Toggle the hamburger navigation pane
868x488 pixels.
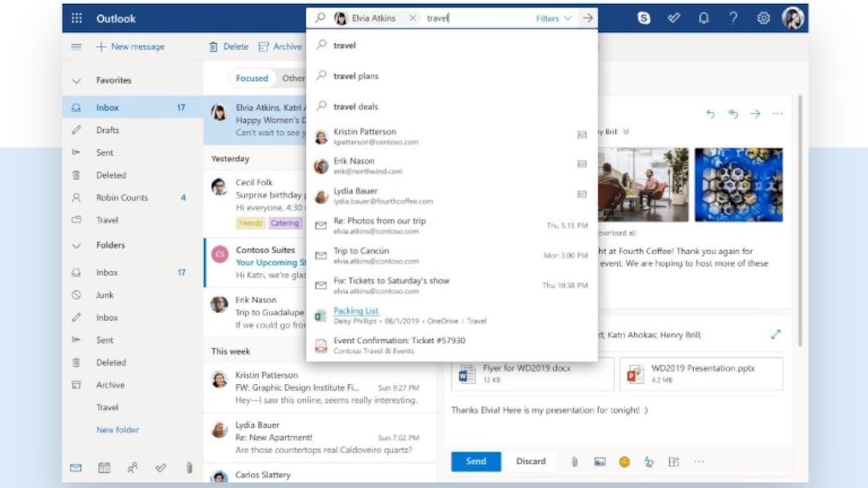[77, 46]
